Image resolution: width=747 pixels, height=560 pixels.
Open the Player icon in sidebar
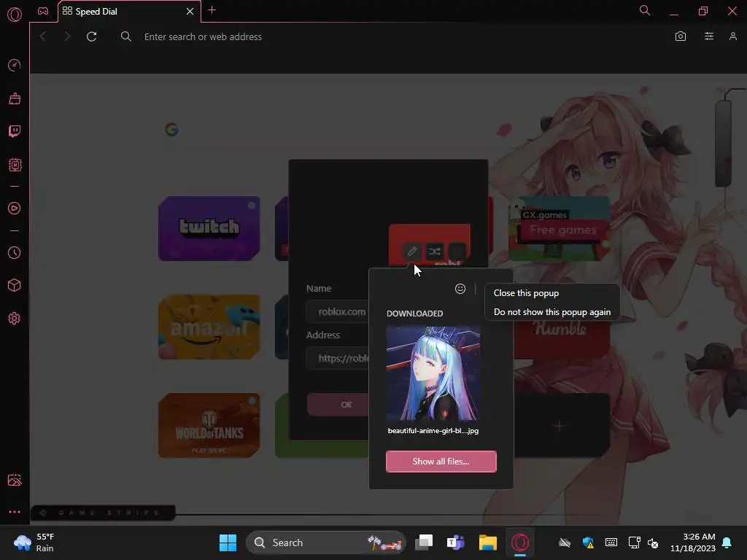[15, 208]
